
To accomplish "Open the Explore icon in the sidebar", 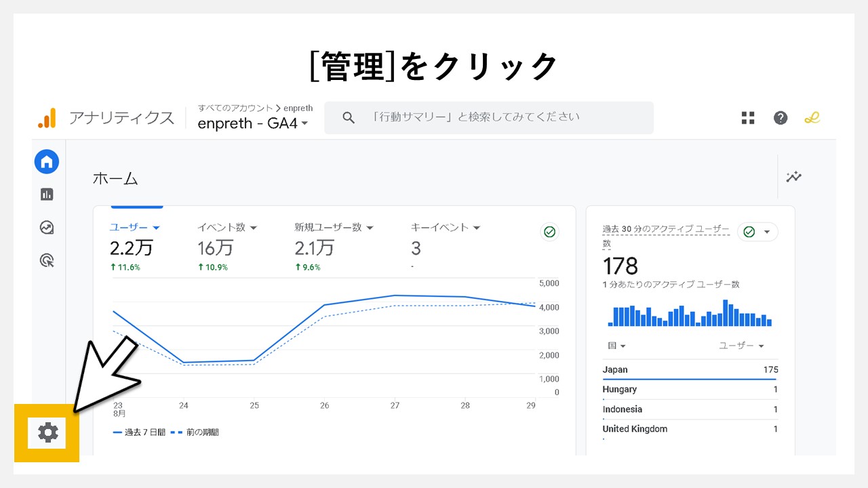I will point(46,227).
